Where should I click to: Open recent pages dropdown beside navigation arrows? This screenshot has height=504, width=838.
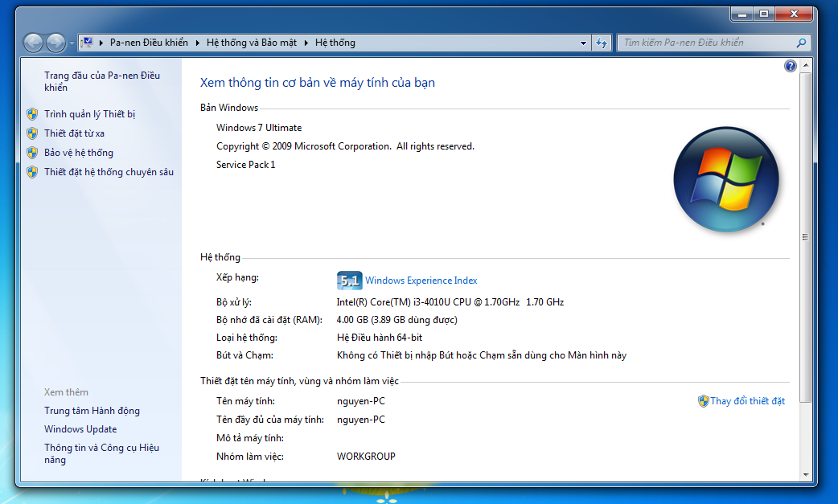click(x=72, y=43)
